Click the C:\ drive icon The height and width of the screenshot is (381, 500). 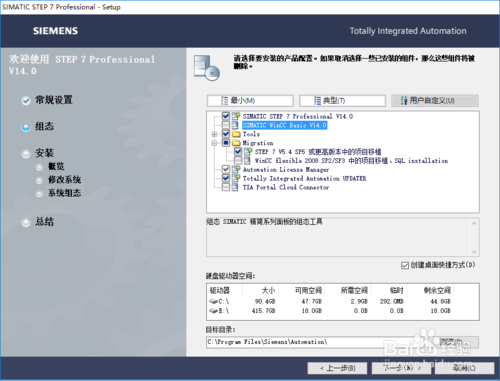[213, 301]
